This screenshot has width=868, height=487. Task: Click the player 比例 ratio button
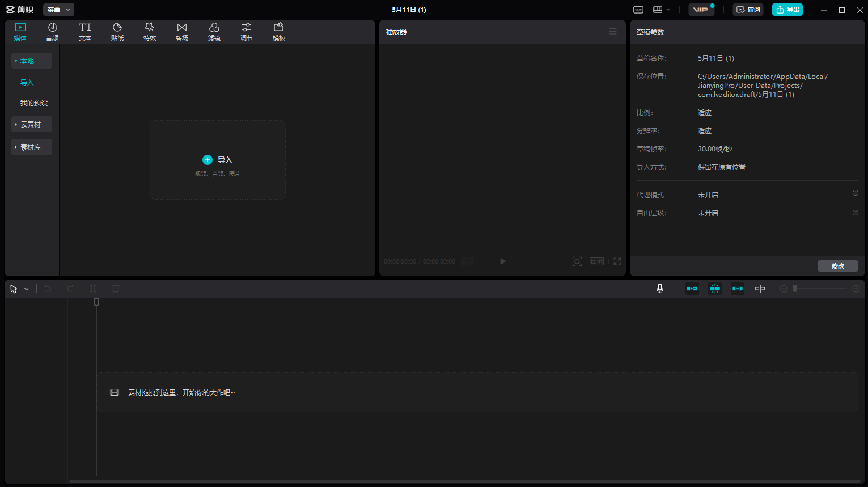(597, 261)
